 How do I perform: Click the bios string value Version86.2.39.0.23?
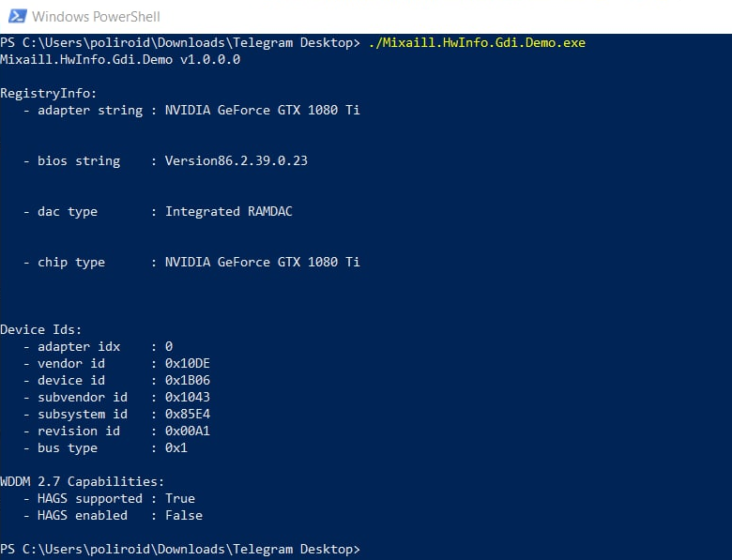pyautogui.click(x=236, y=161)
